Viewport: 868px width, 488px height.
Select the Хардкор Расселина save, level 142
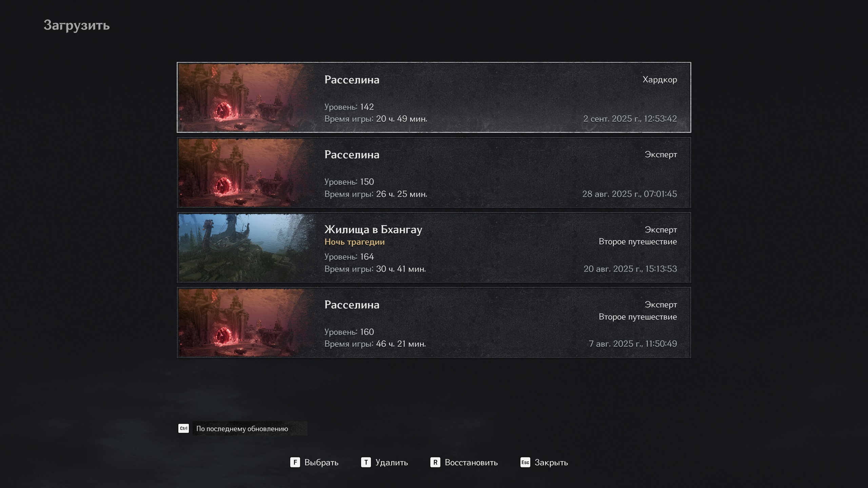[x=434, y=97]
